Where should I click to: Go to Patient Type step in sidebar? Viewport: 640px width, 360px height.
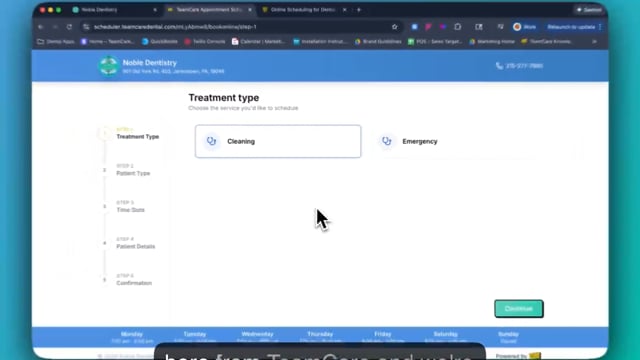(133, 170)
